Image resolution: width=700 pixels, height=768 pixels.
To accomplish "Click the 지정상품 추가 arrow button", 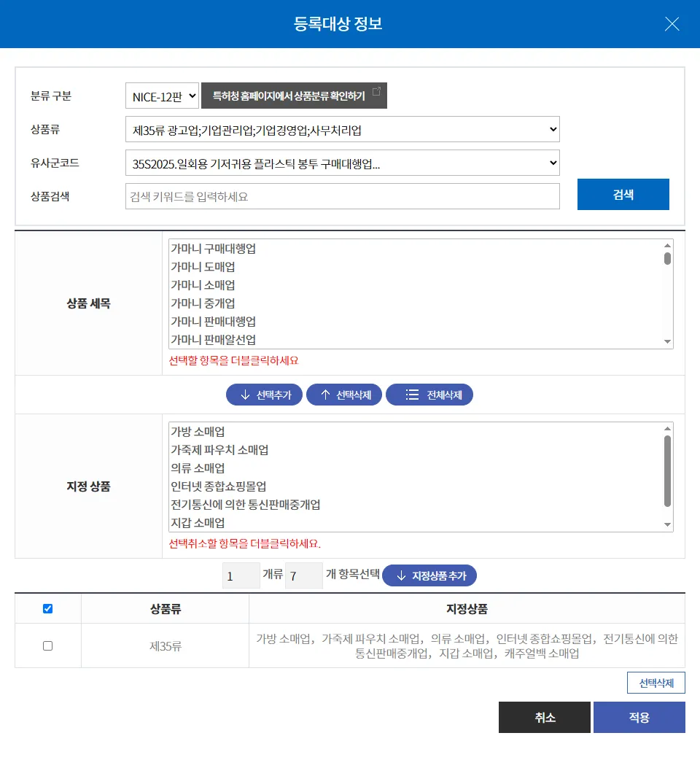I will 429,575.
